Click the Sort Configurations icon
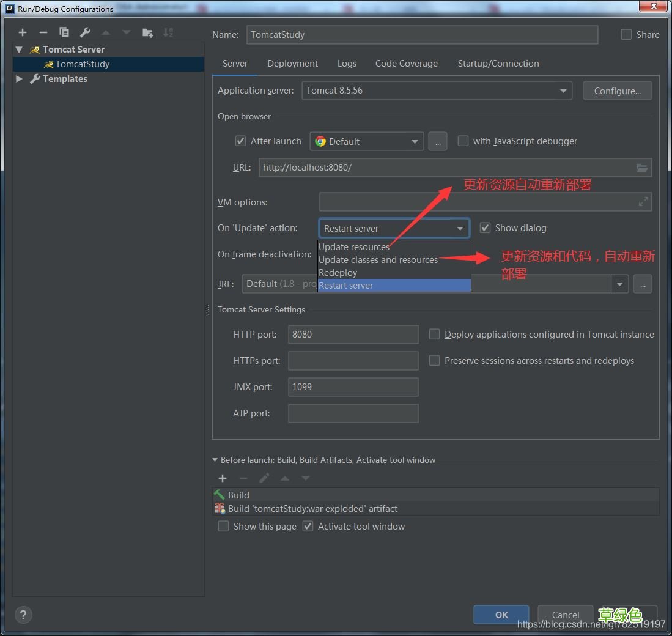The height and width of the screenshot is (636, 672). coord(168,32)
